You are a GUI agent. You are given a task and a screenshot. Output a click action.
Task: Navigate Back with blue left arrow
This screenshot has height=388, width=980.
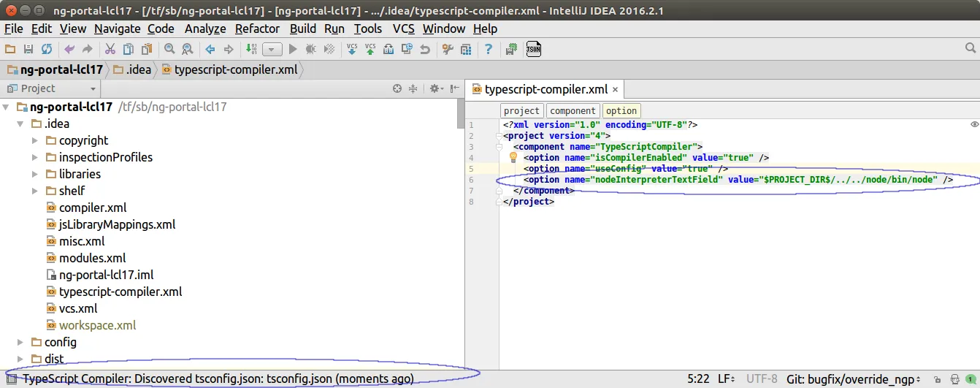pyautogui.click(x=210, y=49)
